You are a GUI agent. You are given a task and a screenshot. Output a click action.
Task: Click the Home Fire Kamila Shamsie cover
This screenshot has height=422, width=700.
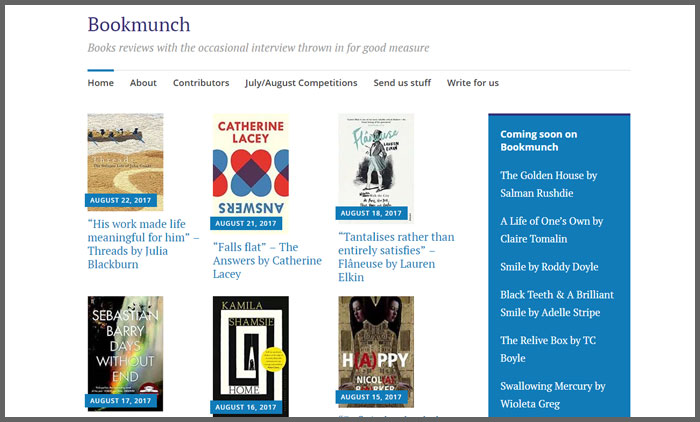251,356
